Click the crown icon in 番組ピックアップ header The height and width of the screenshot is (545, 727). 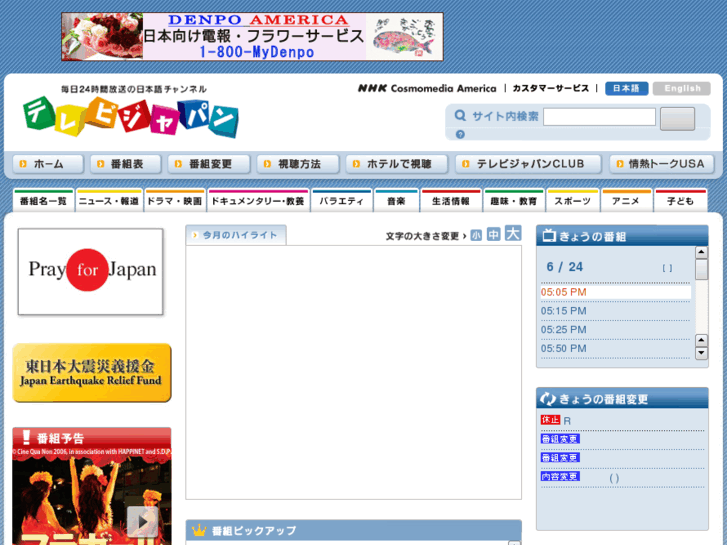[199, 530]
